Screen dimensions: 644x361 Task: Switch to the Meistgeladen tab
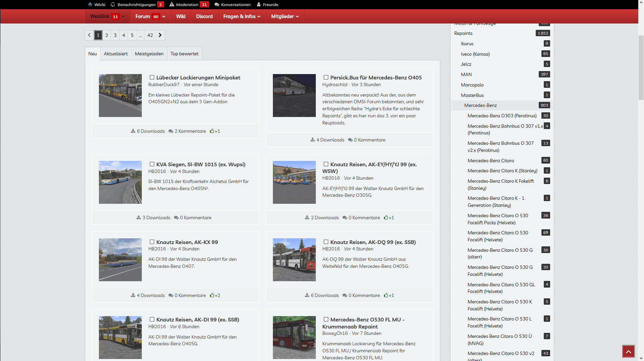coord(149,54)
